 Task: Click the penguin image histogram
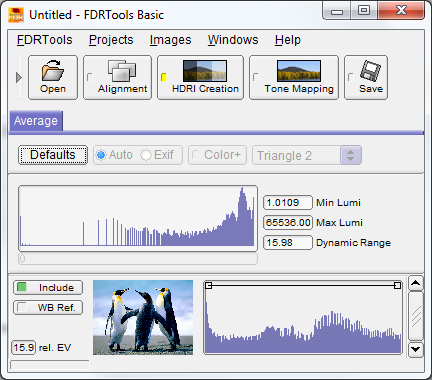pyautogui.click(x=303, y=318)
